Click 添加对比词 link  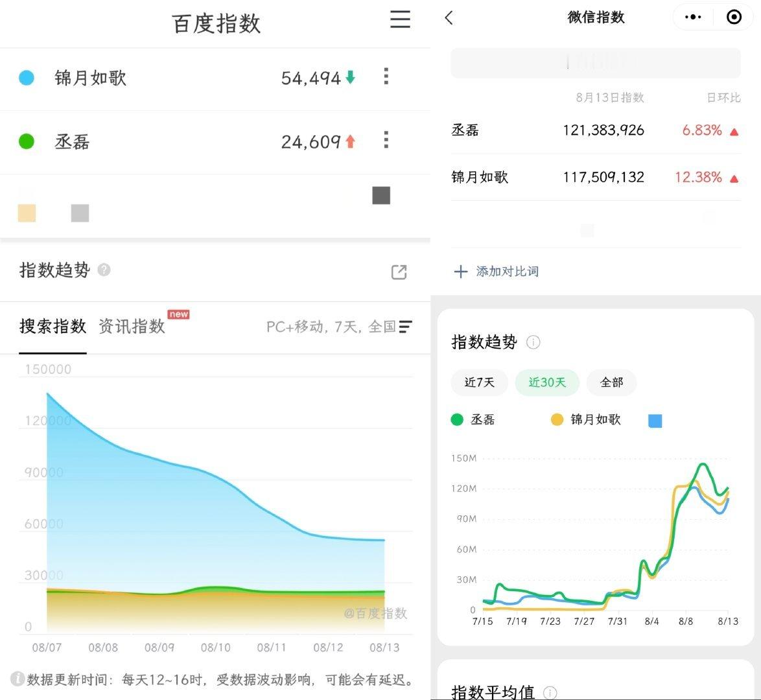[x=507, y=272]
